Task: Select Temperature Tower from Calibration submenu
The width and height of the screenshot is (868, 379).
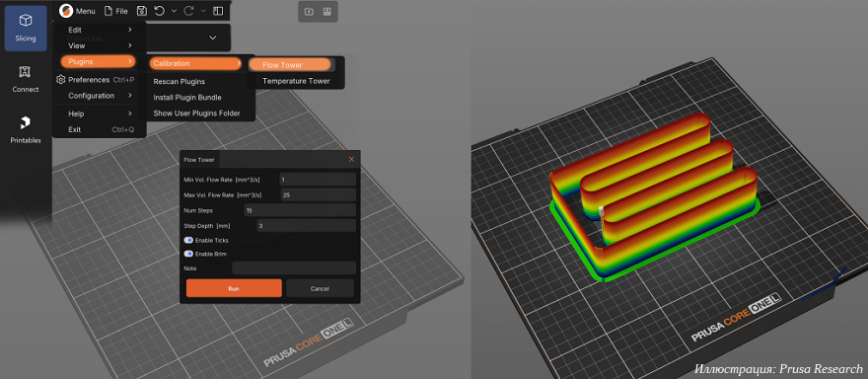Action: (x=296, y=81)
